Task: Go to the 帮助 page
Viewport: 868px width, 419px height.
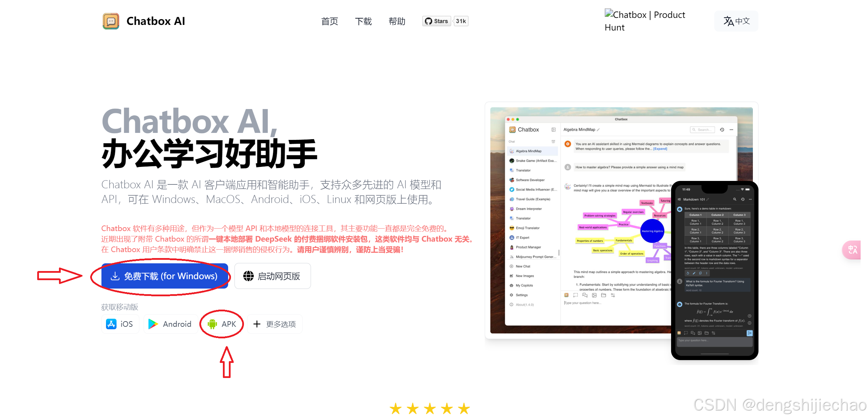Action: [397, 21]
